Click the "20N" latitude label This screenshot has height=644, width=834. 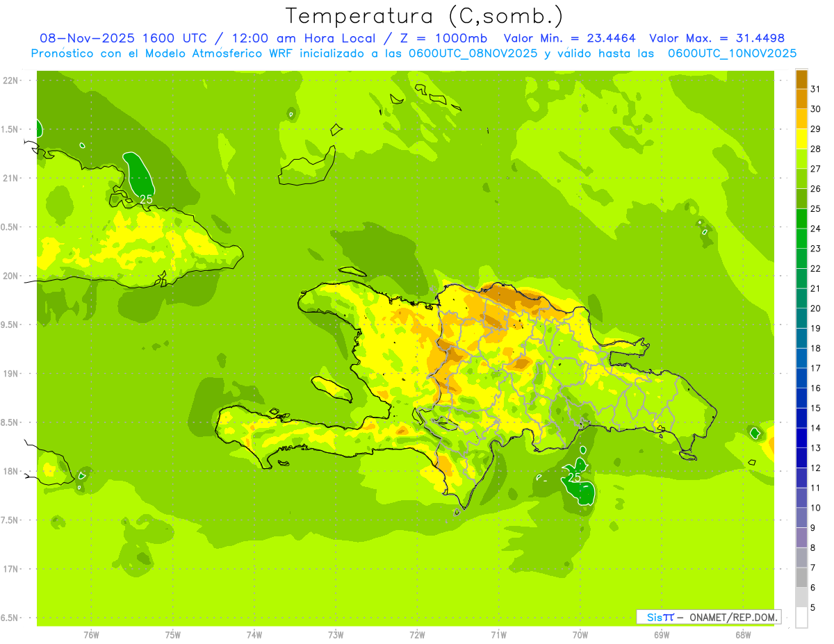pos(10,276)
